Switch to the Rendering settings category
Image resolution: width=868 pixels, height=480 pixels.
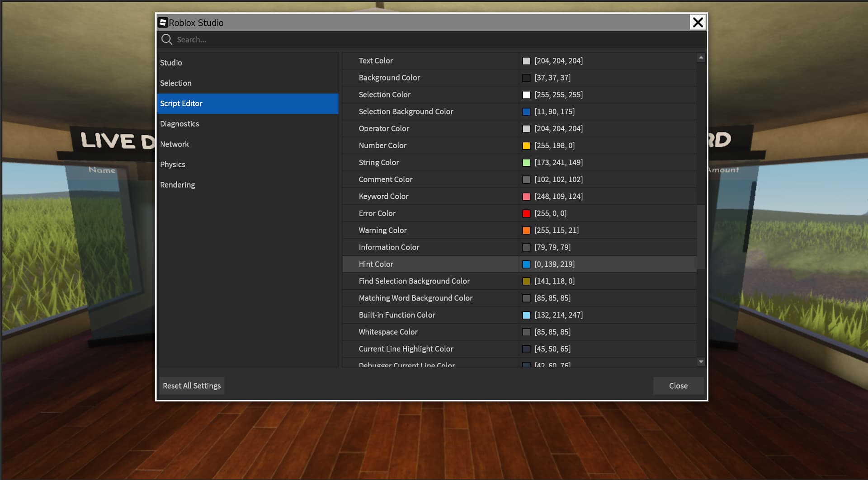coord(177,185)
